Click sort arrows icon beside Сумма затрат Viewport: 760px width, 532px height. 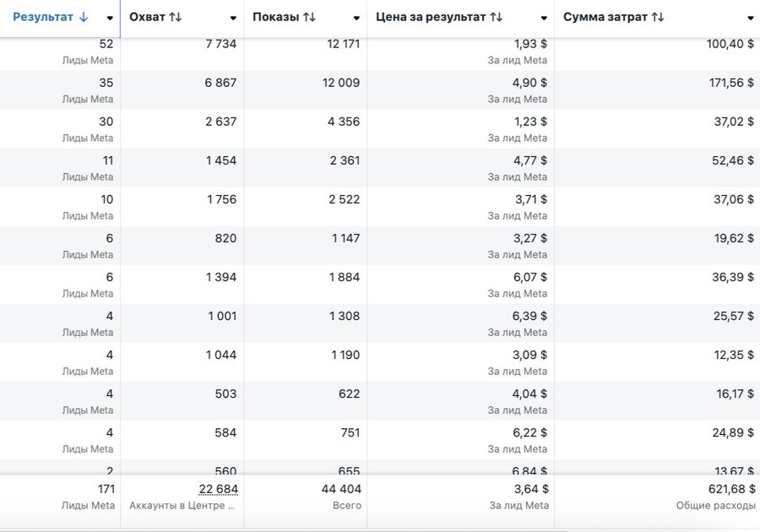[x=658, y=17]
